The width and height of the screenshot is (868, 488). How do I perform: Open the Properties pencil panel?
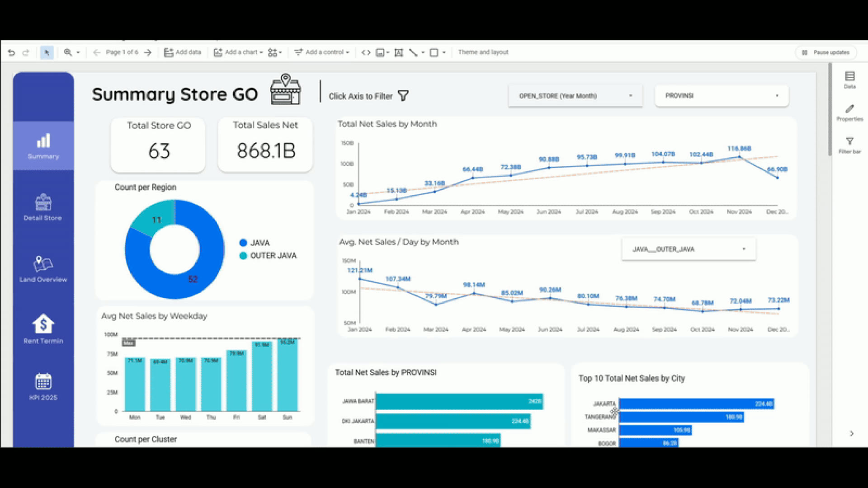point(850,113)
